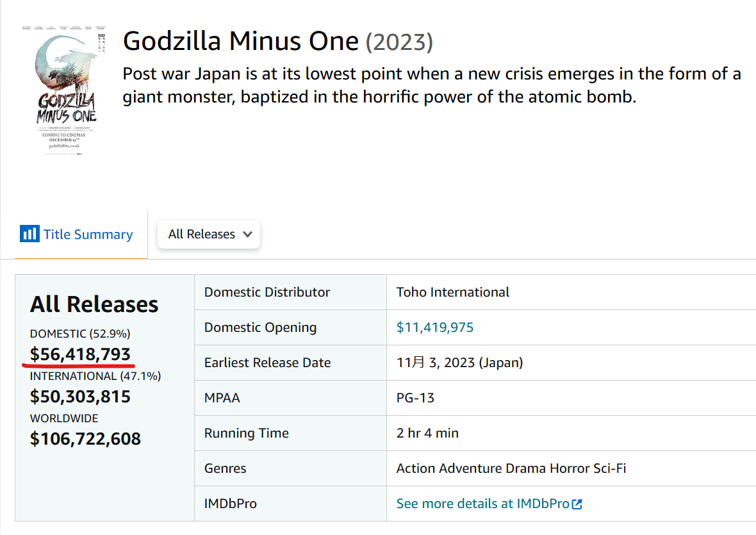This screenshot has width=756, height=535.
Task: Click the Toho International distributor value
Action: click(x=453, y=292)
